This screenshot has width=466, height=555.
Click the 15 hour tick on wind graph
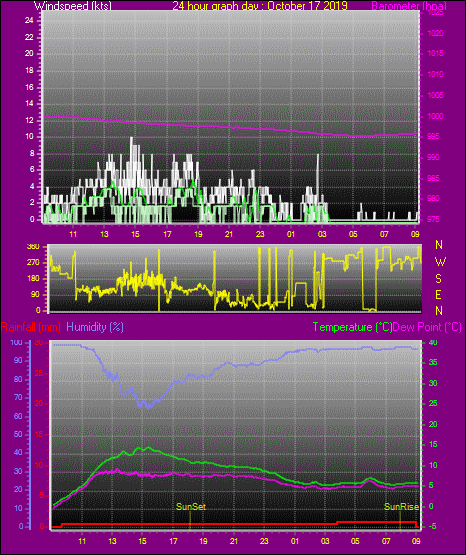point(135,234)
